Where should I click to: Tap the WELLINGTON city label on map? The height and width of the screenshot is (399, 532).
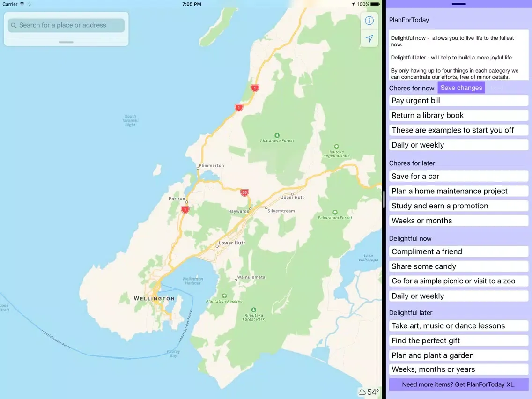[155, 299]
